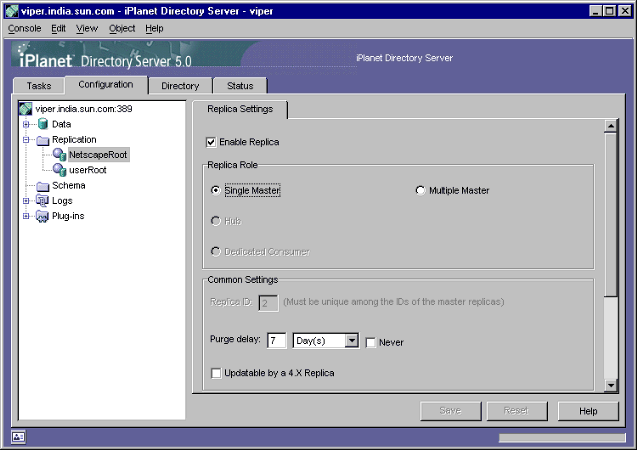
Task: Expand the Logs tree node
Action: [x=26, y=201]
